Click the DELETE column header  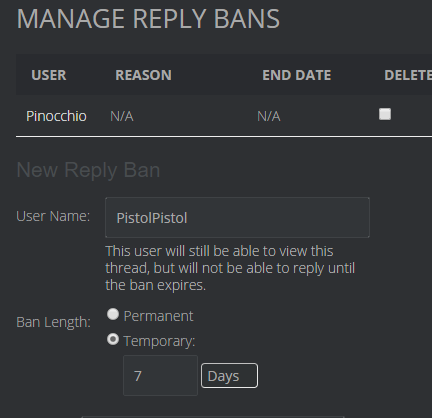click(x=408, y=75)
